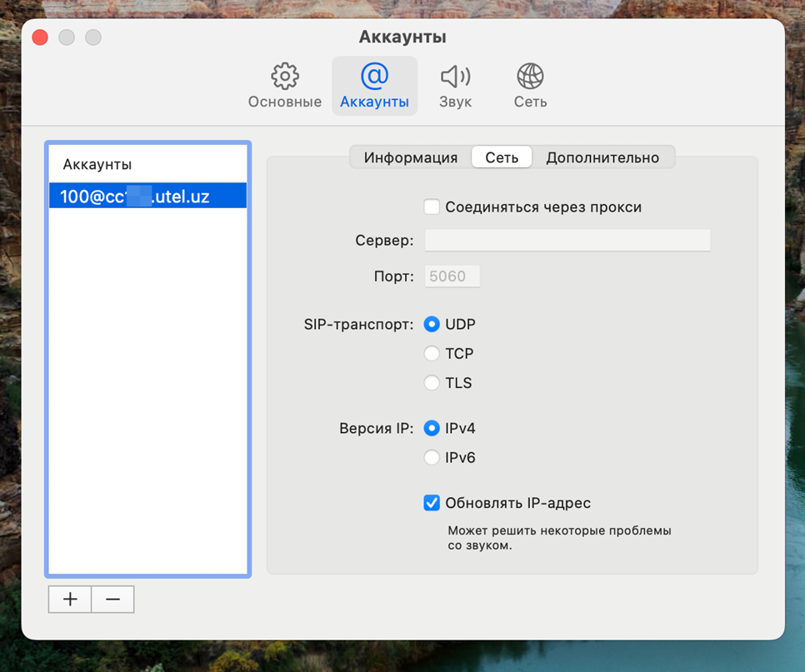
Task: Click the minus button to remove account
Action: click(112, 600)
